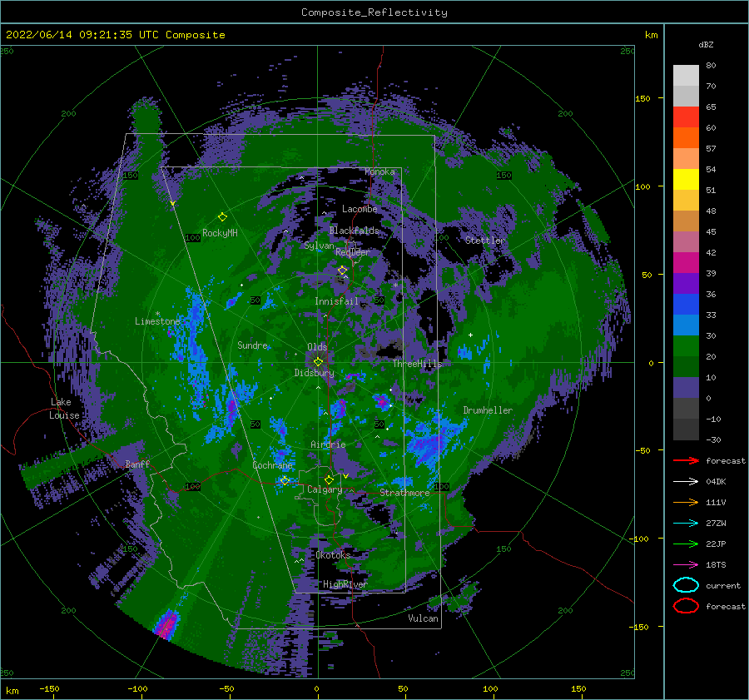The height and width of the screenshot is (700, 749).
Task: Click the yellow km label at top-right of map
Action: click(x=651, y=35)
